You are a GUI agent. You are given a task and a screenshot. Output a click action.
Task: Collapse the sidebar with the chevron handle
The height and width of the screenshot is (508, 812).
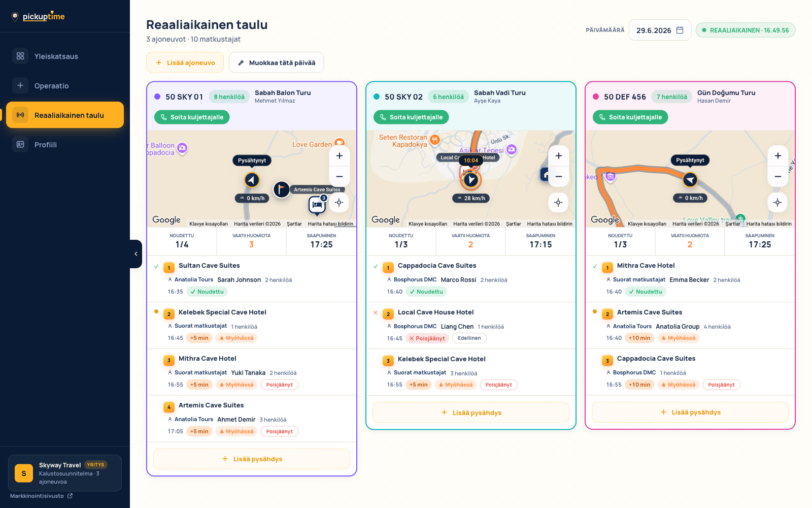point(136,254)
